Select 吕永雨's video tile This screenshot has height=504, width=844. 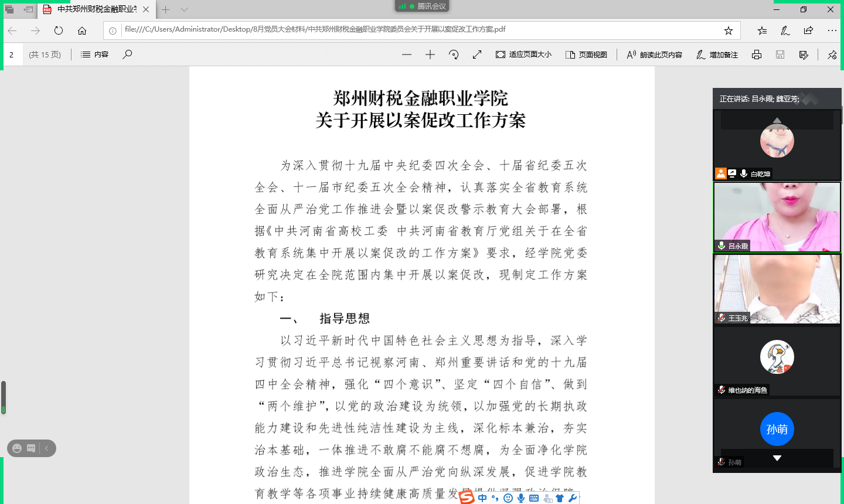coord(777,217)
